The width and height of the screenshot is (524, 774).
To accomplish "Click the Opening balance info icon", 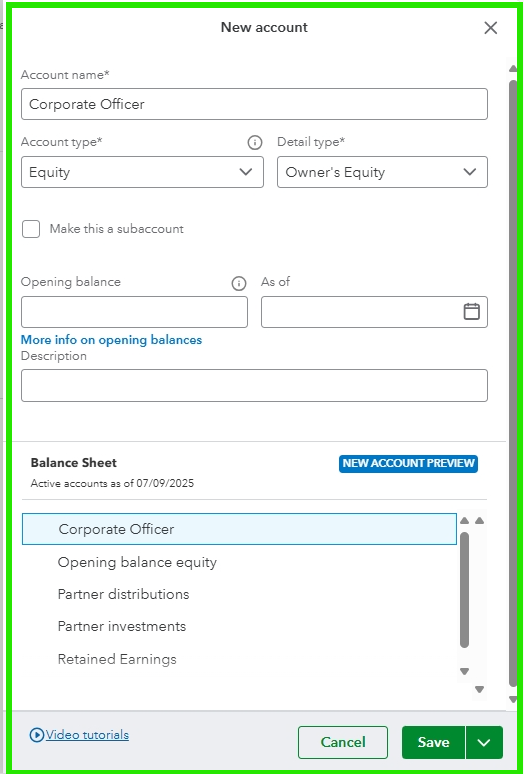I will click(239, 283).
